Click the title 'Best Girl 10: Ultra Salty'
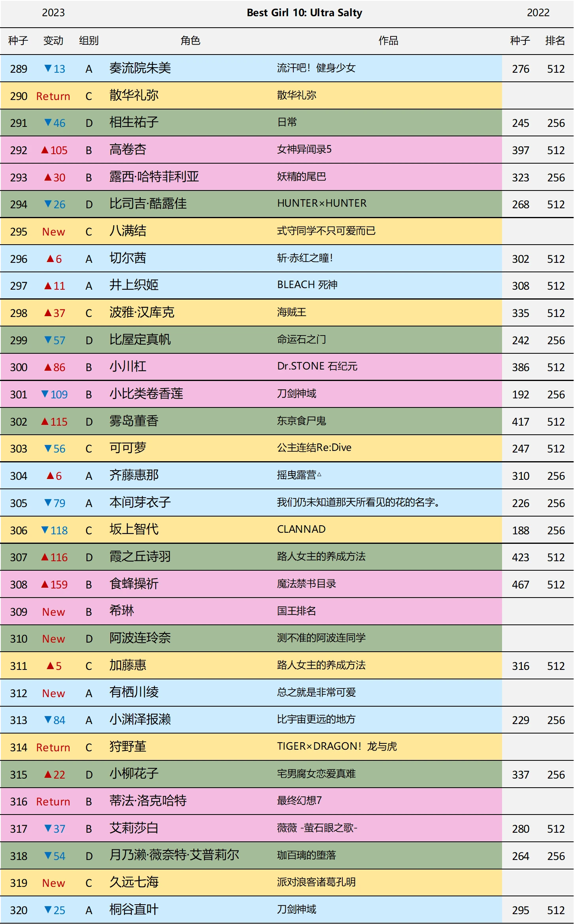Viewport: 574px width, 924px height. 304,13
